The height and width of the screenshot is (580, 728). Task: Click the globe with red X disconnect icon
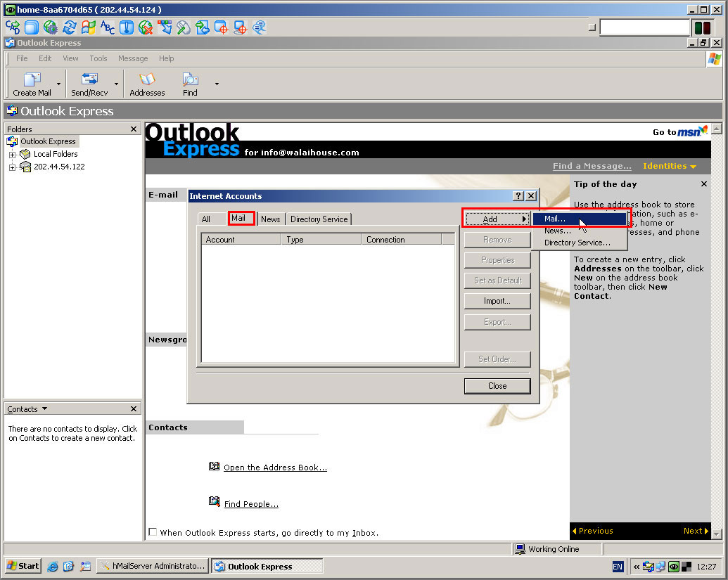[146, 27]
